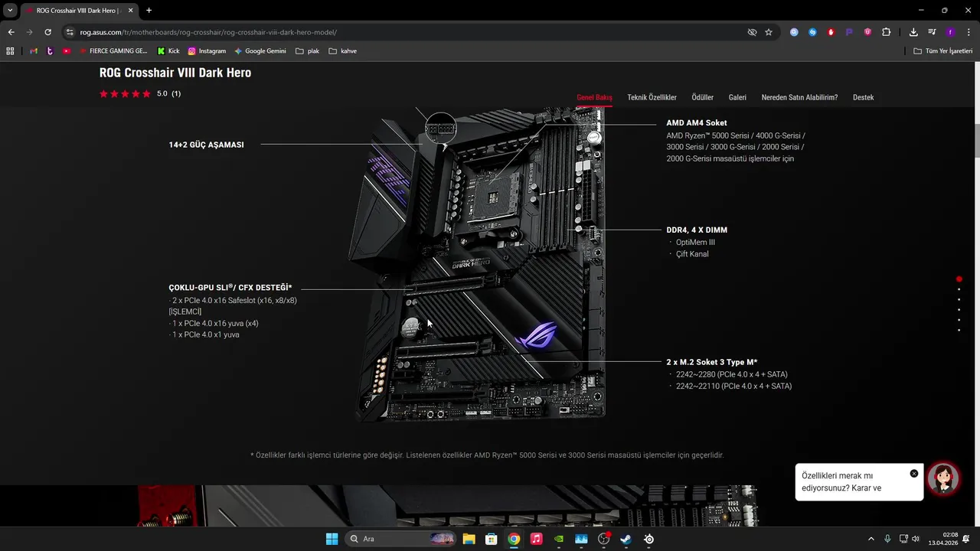Open SteelSeries app from taskbar
Viewport: 980px width, 551px height.
[x=648, y=539]
